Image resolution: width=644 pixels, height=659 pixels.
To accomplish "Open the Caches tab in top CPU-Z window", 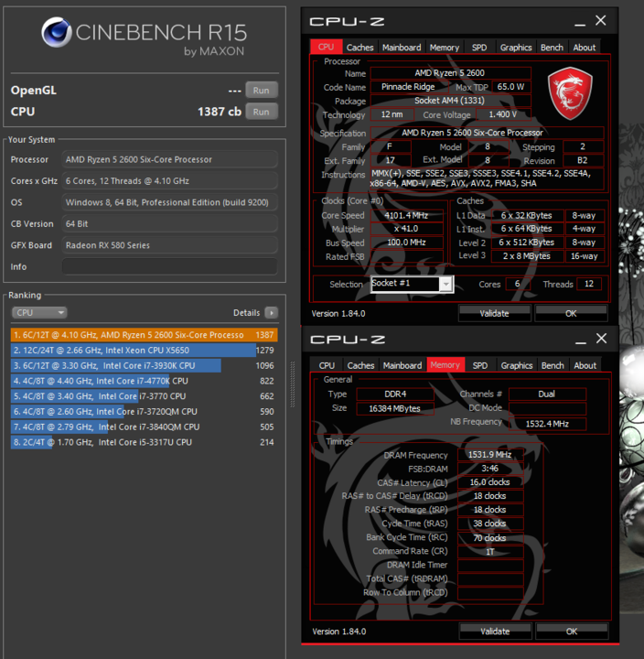I will coord(360,48).
